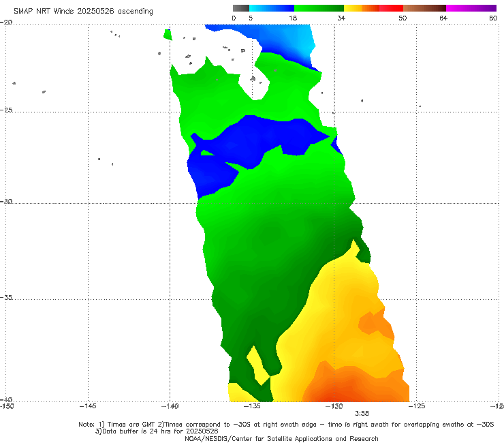Click the color bar label '50'
Viewport: 504px width, 443px height.
[x=403, y=18]
